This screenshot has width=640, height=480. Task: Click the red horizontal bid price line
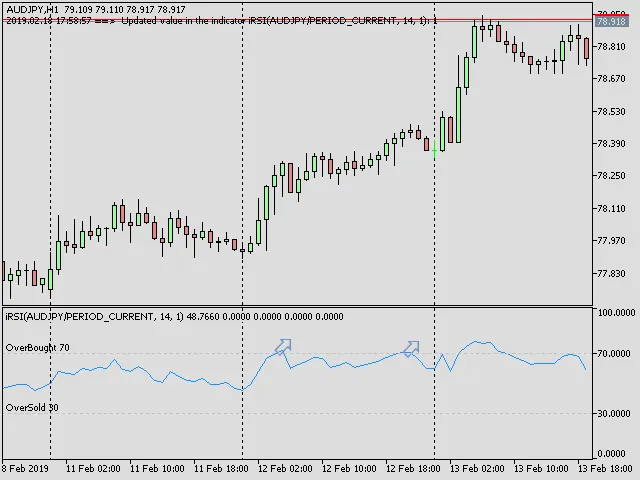point(300,20)
